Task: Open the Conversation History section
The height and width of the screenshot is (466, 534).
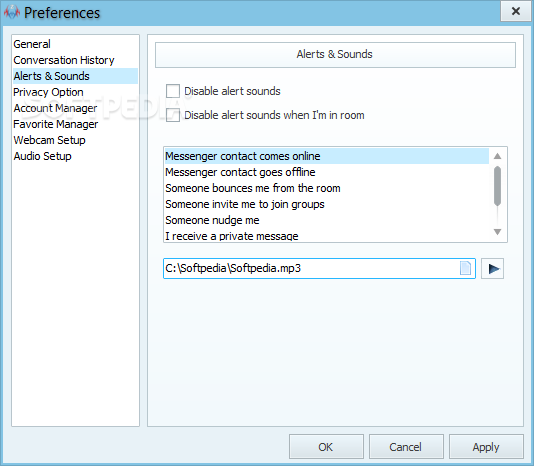Action: click(x=64, y=60)
